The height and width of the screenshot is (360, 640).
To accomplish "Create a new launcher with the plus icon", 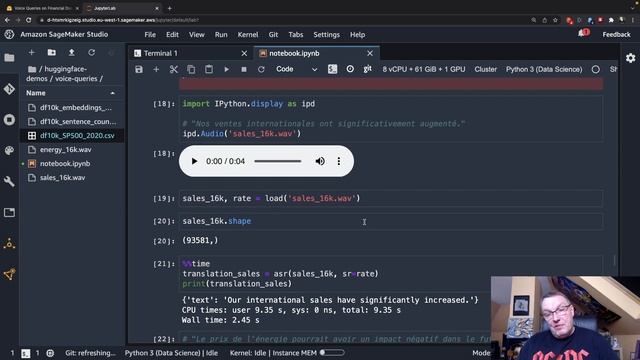I will pos(31,53).
